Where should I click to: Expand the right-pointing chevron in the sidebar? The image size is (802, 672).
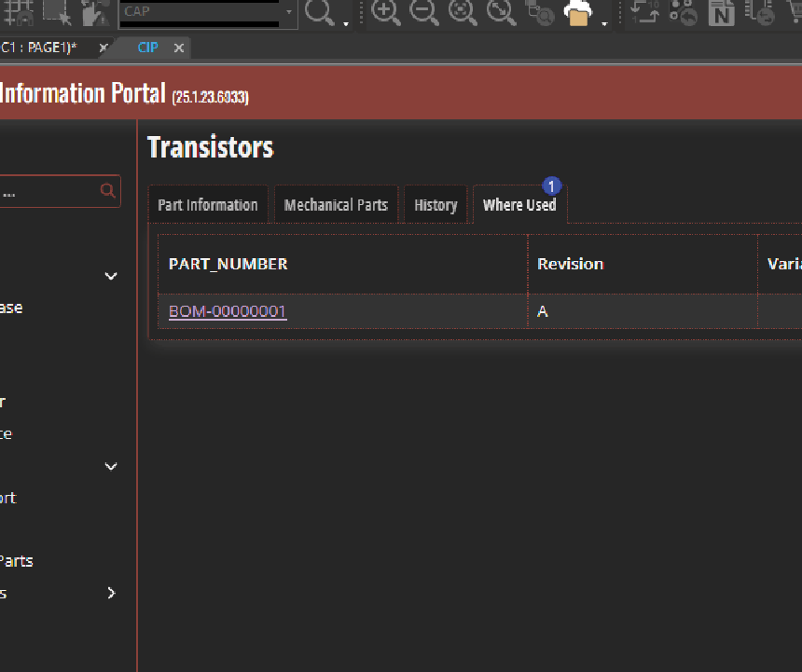click(x=111, y=593)
